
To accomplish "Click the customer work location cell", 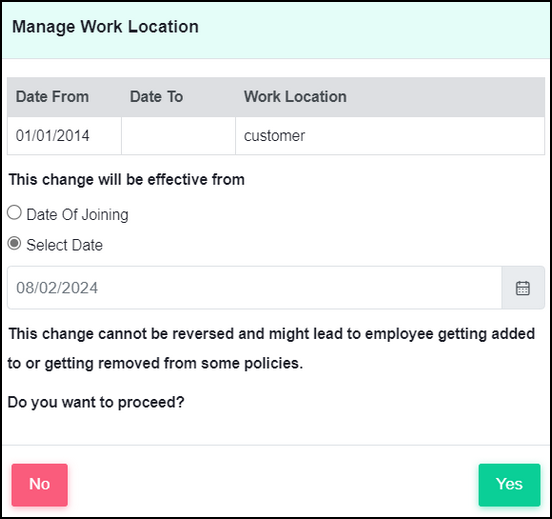I will pos(390,136).
